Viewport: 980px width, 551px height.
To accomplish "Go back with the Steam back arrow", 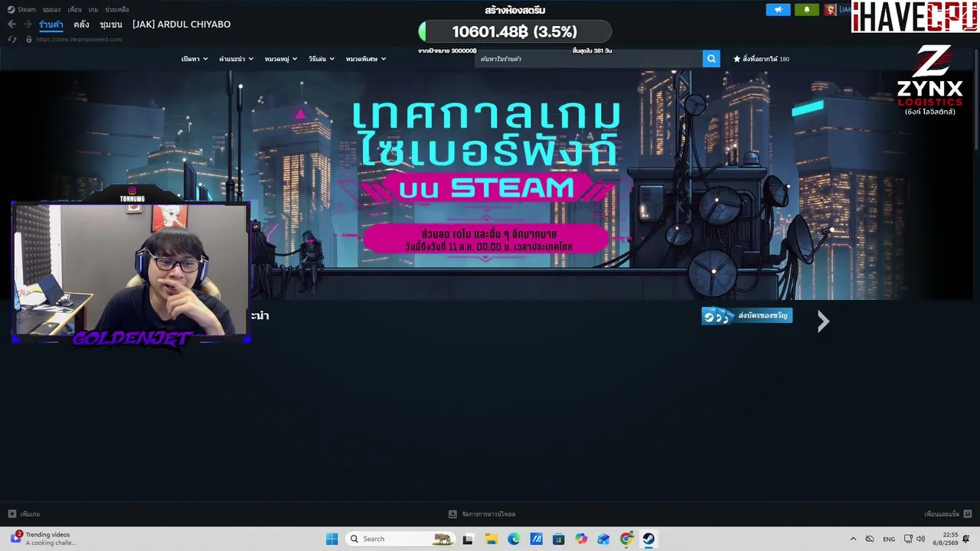I will click(11, 24).
